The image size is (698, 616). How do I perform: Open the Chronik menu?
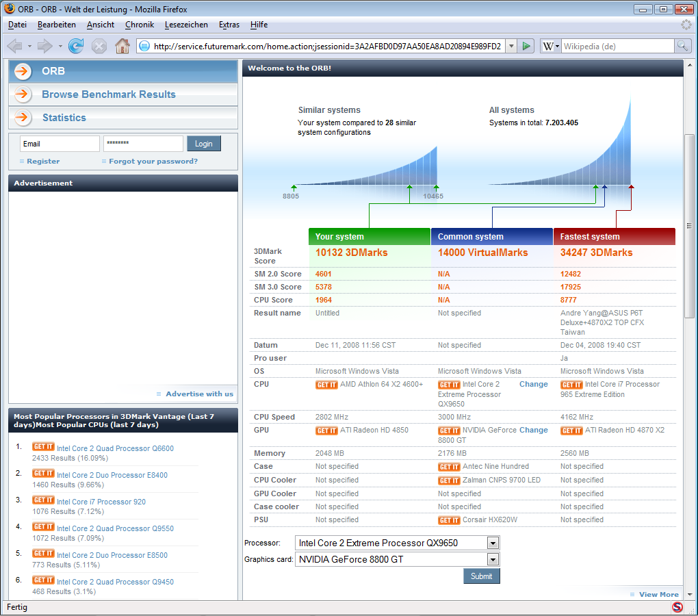click(x=140, y=25)
